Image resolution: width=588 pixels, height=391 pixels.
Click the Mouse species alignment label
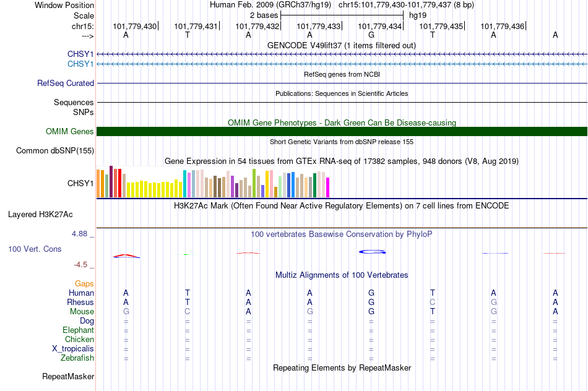(x=82, y=312)
